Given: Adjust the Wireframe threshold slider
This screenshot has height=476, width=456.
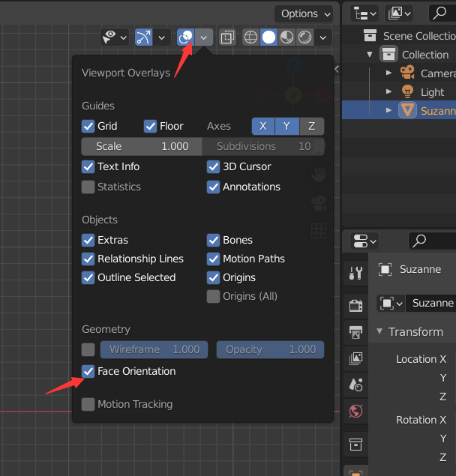Looking at the screenshot, I should pos(154,350).
